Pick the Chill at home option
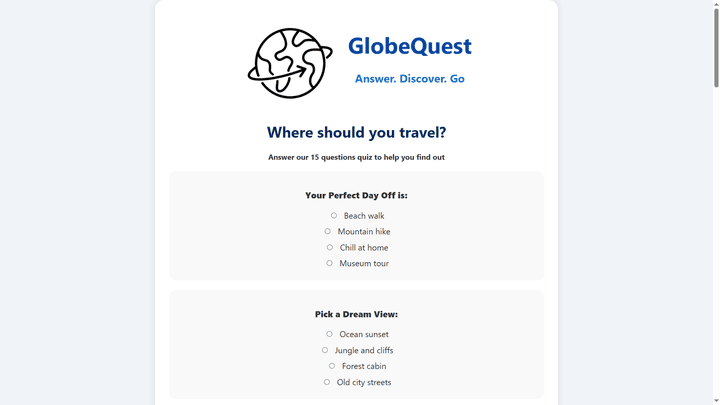 tap(330, 248)
